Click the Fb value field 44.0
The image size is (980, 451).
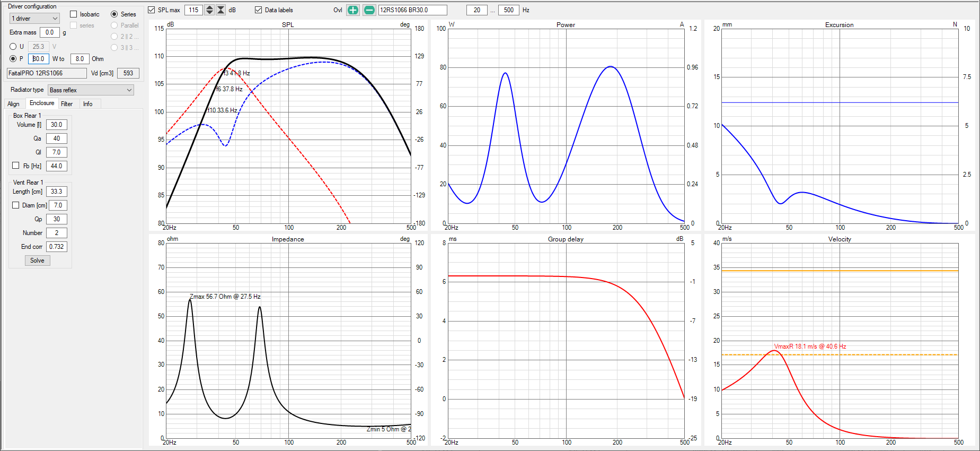click(57, 166)
